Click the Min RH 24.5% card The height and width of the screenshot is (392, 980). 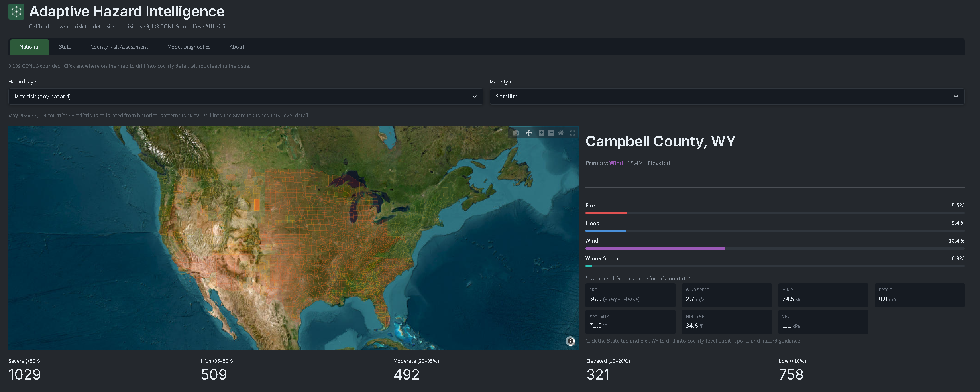pyautogui.click(x=823, y=295)
